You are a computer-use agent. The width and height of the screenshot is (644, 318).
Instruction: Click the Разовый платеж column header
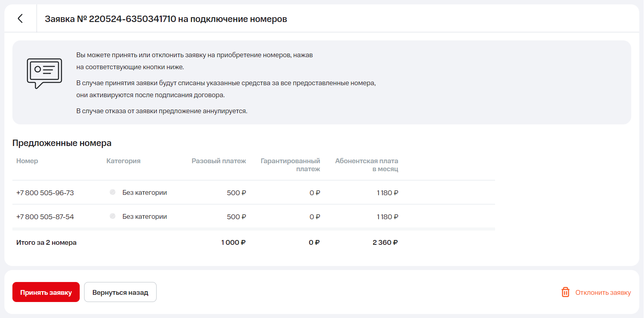219,161
